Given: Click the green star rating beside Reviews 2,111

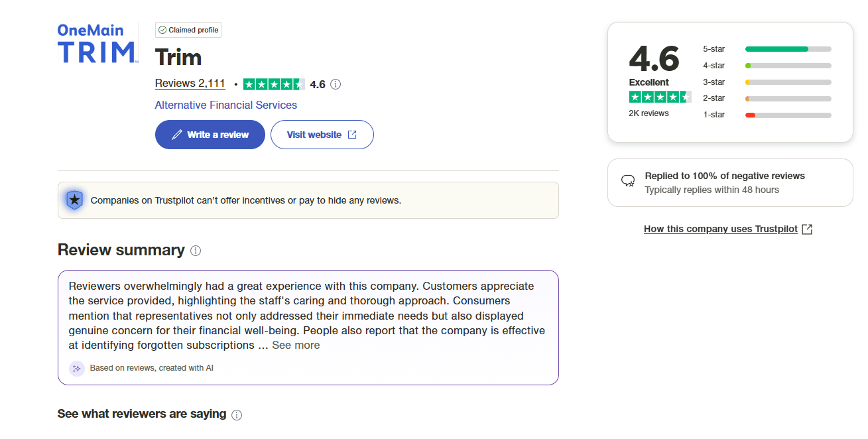Looking at the screenshot, I should pyautogui.click(x=274, y=84).
